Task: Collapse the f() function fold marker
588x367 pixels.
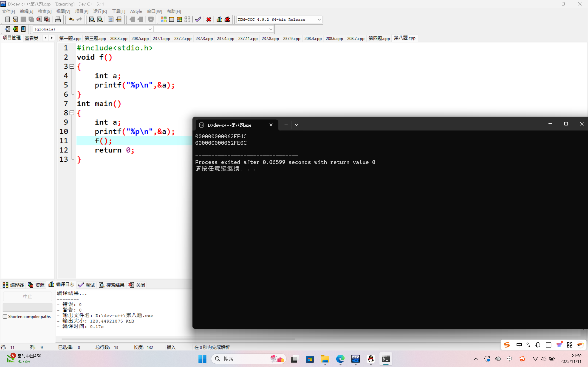Action: [x=72, y=66]
